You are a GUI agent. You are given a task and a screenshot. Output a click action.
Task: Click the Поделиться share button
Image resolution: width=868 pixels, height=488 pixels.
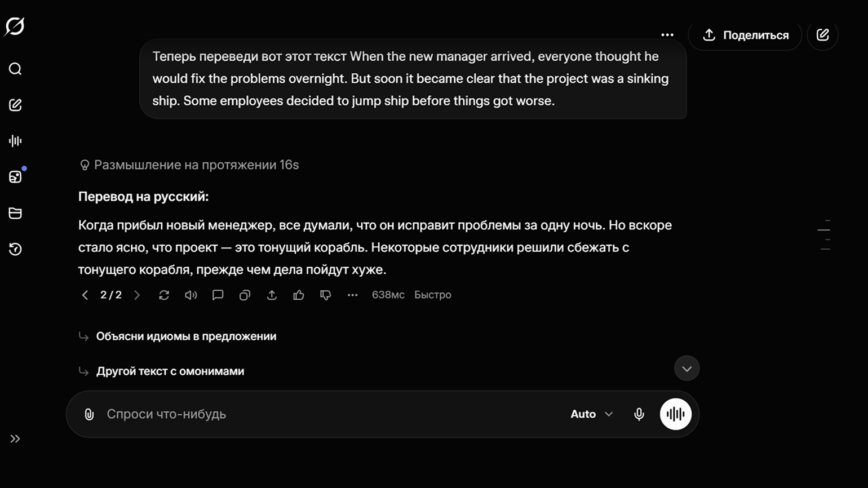point(745,35)
